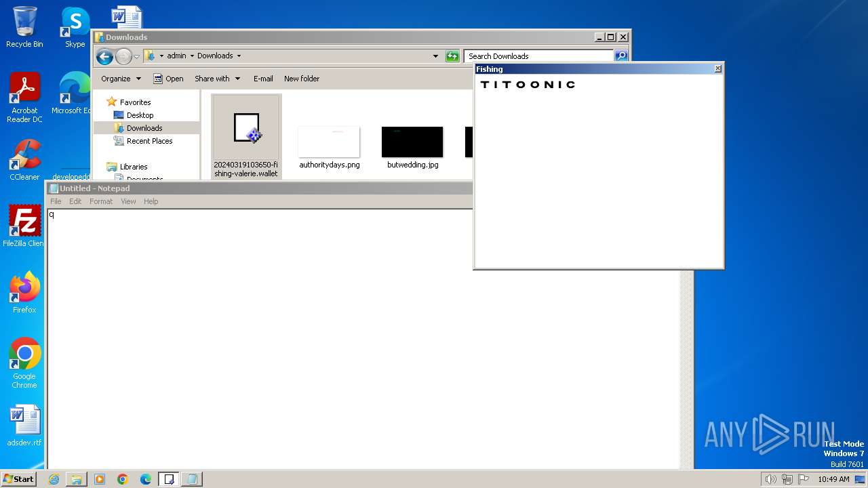The image size is (868, 488).
Task: Open Windows Media Player from taskbar
Action: 100,479
